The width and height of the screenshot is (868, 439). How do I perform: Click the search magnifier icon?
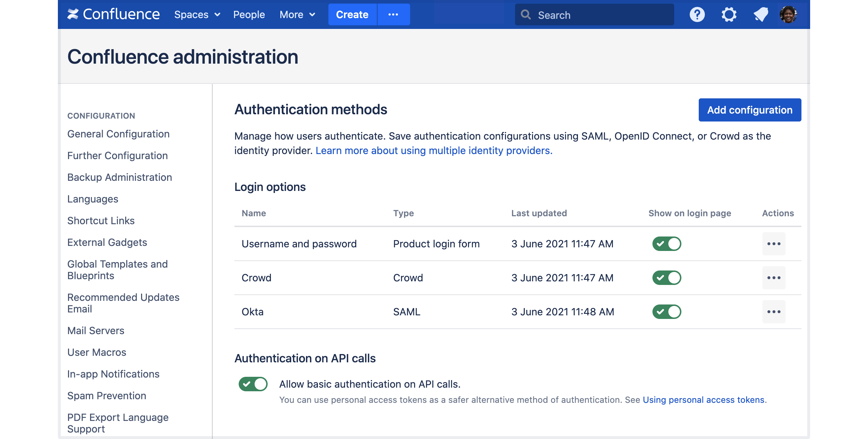(x=526, y=14)
